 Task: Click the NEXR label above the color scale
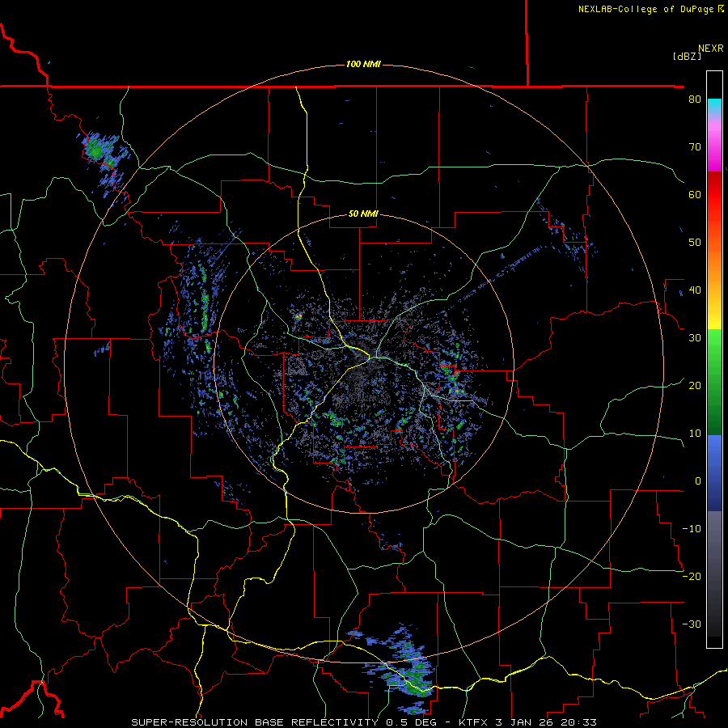711,49
